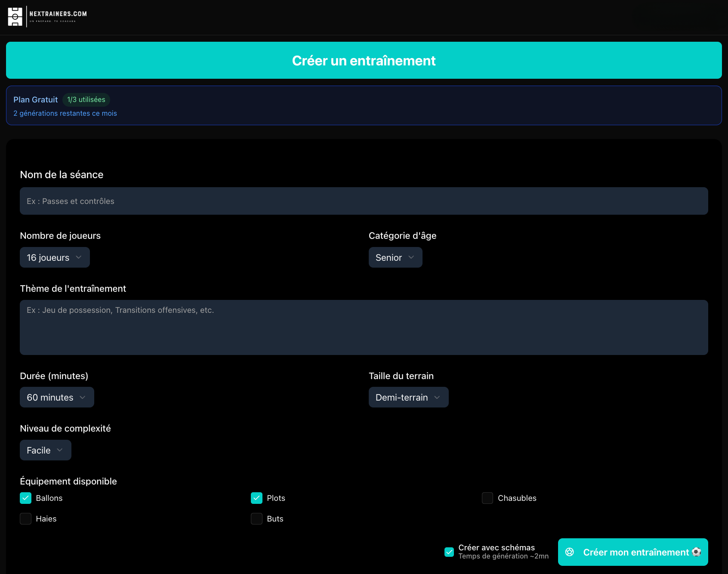Select the Plan Gratuit label
The height and width of the screenshot is (574, 728).
(35, 99)
